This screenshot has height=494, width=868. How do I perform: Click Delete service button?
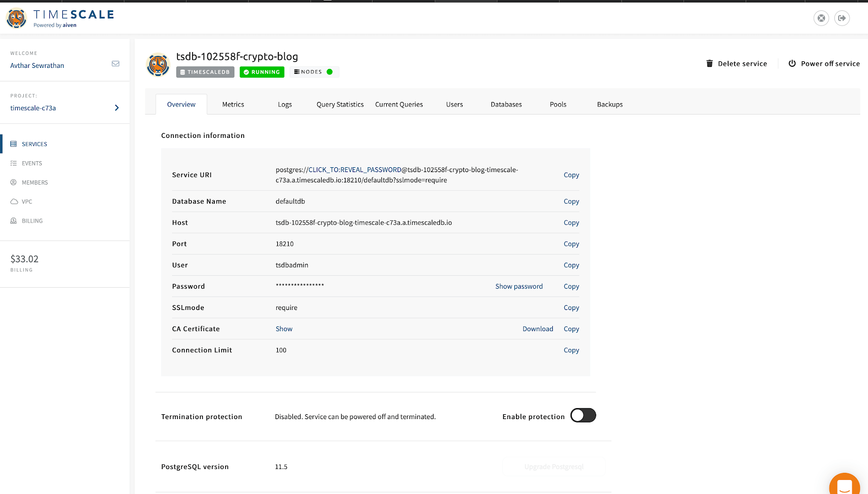737,64
